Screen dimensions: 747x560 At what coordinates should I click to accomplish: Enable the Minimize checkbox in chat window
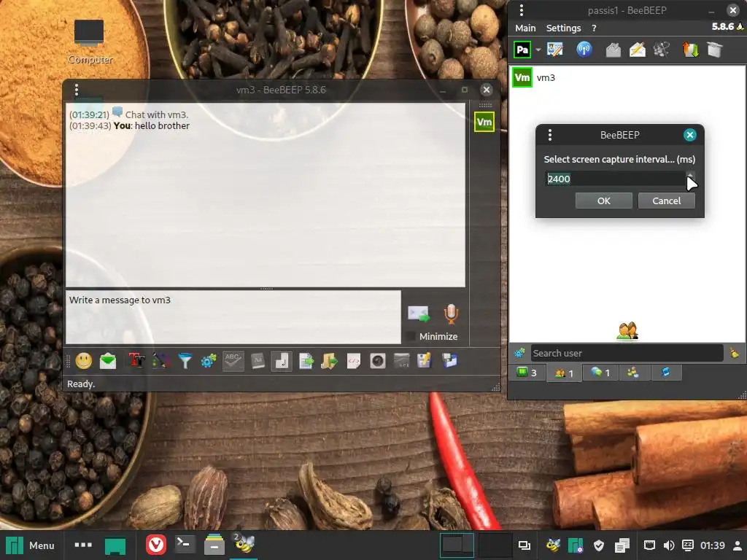[x=410, y=337]
